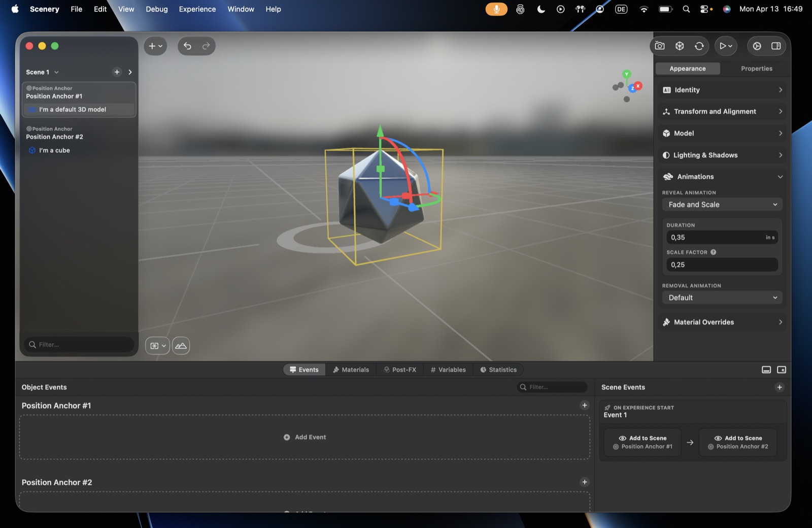Click the detach panel window icon
Viewport: 812px width, 528px height.
[x=782, y=370]
